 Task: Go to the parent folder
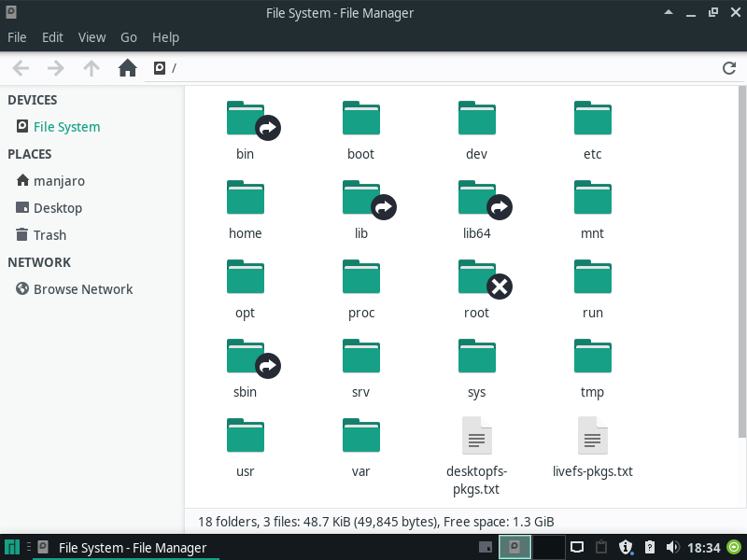pos(92,68)
